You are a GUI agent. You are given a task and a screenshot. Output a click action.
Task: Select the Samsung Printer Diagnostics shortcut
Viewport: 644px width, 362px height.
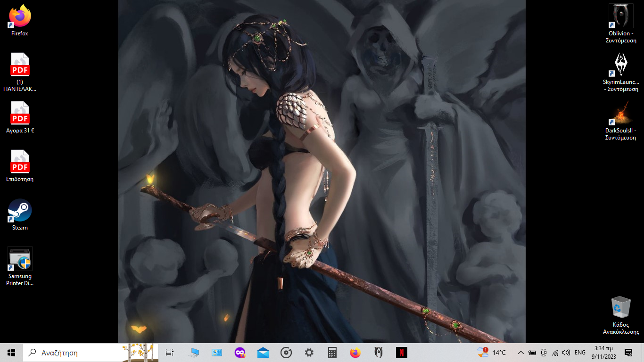pos(20,266)
